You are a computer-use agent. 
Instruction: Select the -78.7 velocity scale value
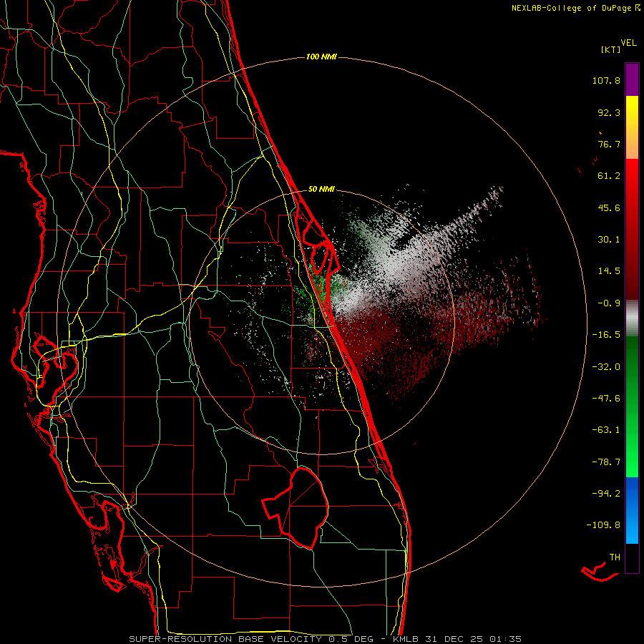pyautogui.click(x=606, y=462)
